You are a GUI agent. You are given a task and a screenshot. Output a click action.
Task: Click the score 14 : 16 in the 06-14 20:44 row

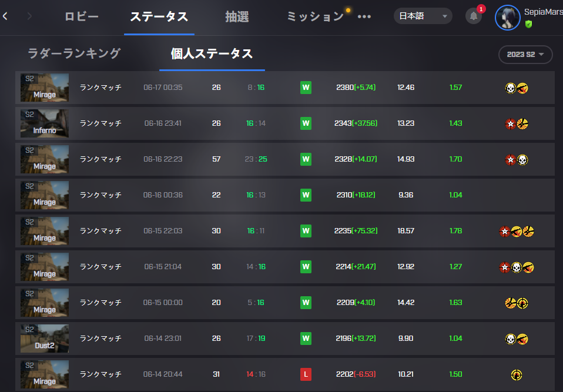[x=256, y=374]
